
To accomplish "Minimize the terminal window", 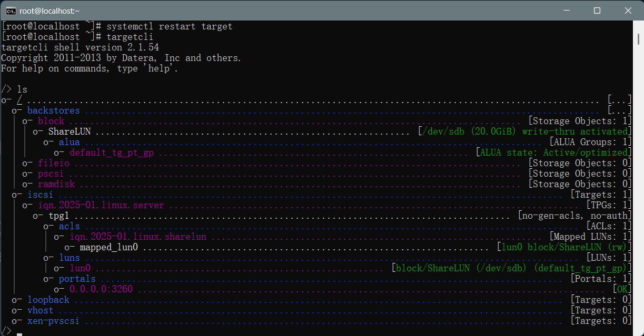I will [566, 11].
